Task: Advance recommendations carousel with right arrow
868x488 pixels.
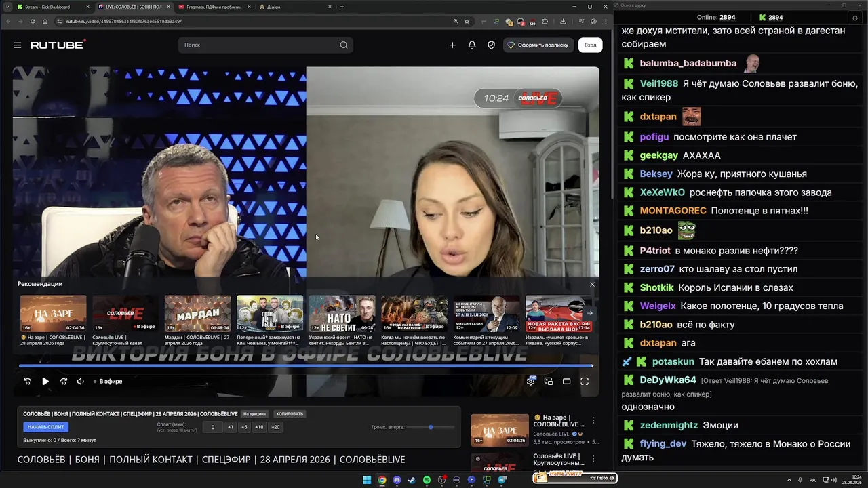Action: pos(589,313)
